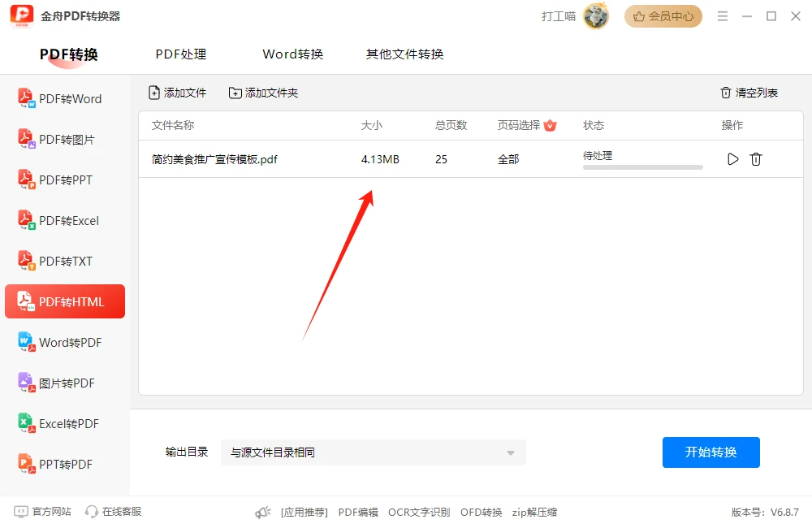Open Word转PDF conversion
The height and width of the screenshot is (528, 812).
point(65,343)
